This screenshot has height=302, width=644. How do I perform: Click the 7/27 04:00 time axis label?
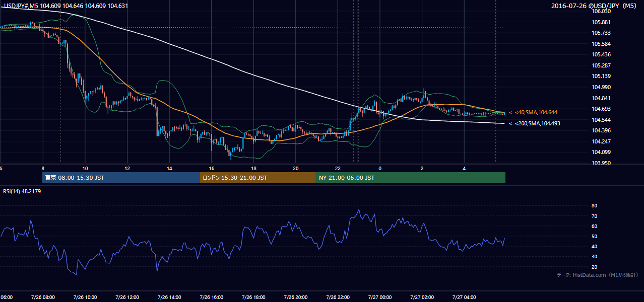click(x=464, y=297)
